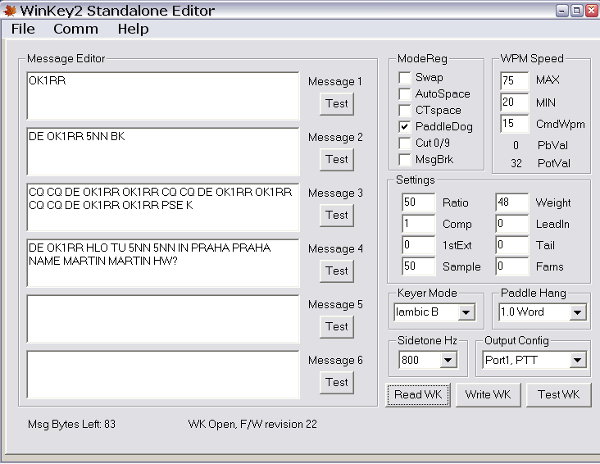Click the LeadIn settings field

(512, 224)
